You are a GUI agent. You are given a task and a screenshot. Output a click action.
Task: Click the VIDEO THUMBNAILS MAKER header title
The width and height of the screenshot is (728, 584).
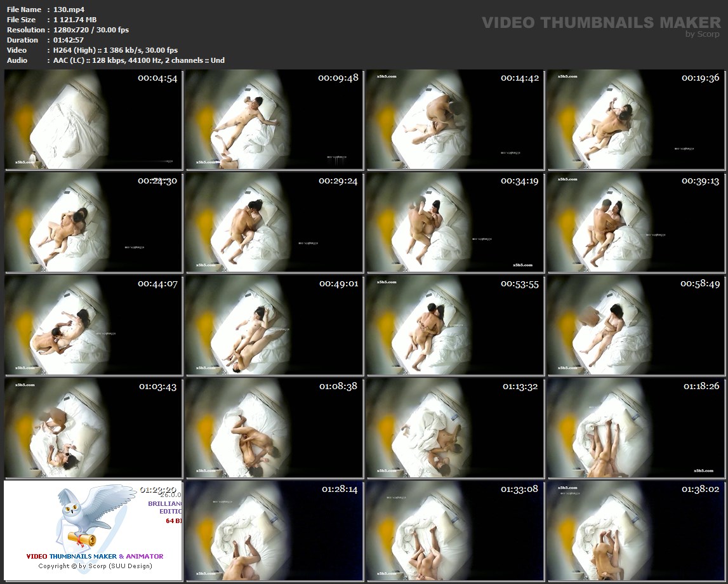pyautogui.click(x=601, y=22)
